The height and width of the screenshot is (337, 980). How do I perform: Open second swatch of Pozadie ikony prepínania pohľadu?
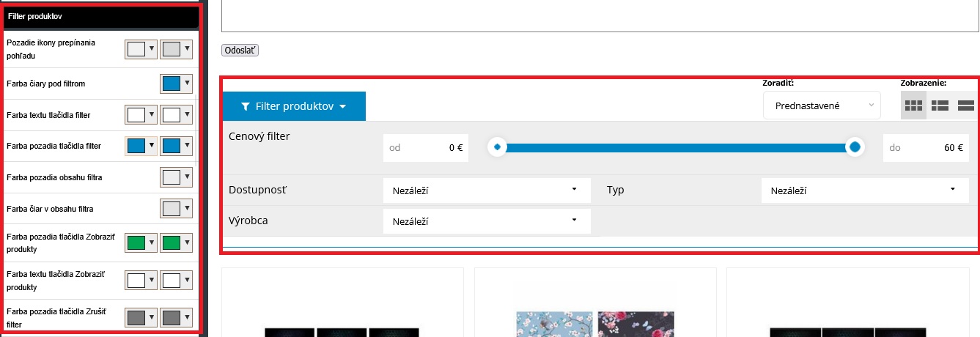[176, 49]
